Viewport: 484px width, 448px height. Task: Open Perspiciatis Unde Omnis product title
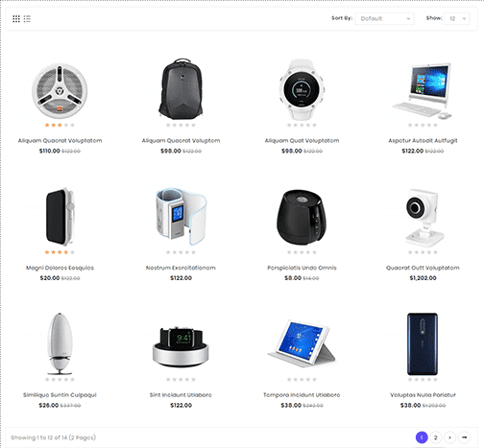[302, 268]
